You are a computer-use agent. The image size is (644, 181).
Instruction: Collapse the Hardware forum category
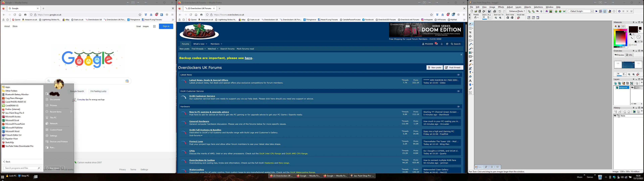[x=458, y=106]
